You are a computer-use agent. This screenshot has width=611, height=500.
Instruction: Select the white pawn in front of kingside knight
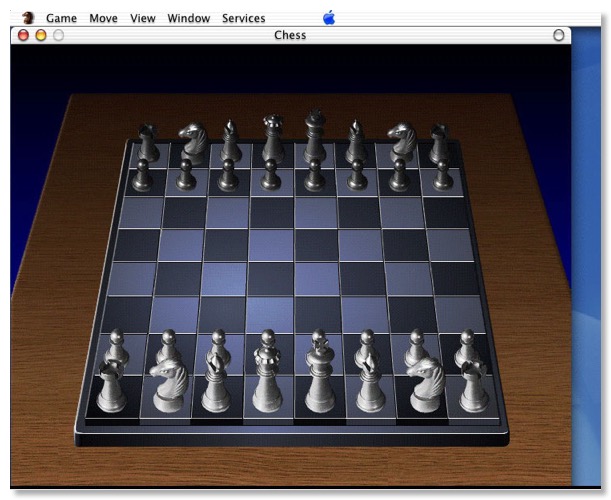point(417,345)
